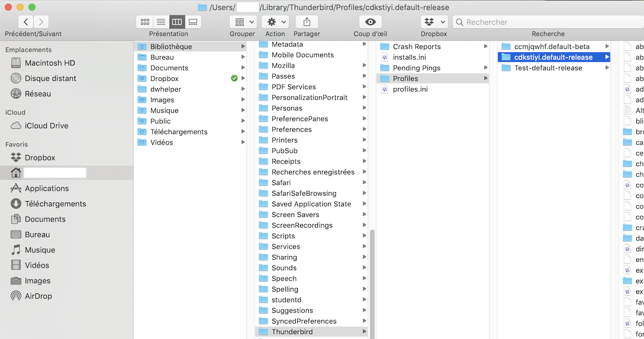Screen dimensions: 644x339
Task: Expand Scripts folder arrow
Action: [364, 235]
